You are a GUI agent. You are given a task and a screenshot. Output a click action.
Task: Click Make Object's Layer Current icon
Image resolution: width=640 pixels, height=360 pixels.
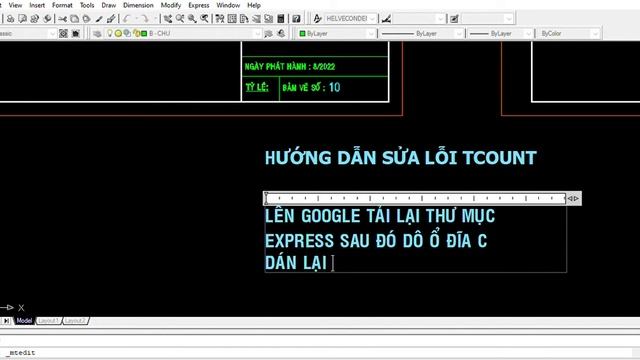(x=268, y=33)
